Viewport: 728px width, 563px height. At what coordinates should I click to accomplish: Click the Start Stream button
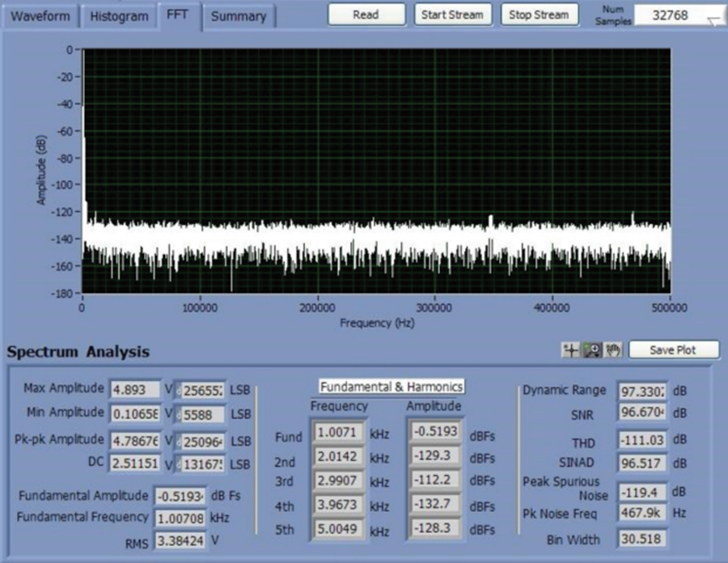click(x=453, y=15)
